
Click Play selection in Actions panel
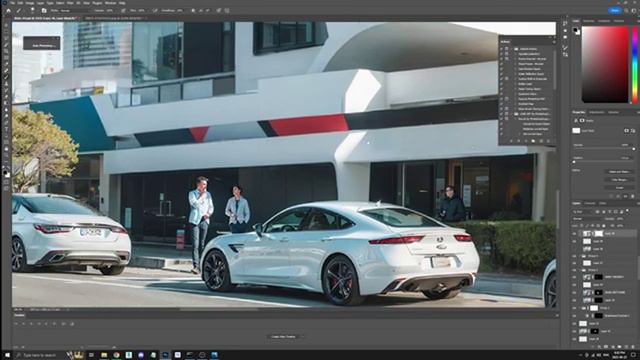pos(526,141)
